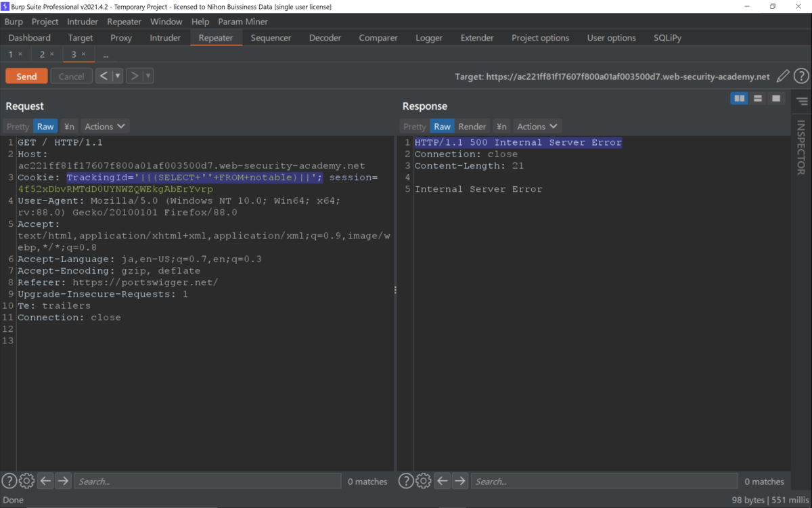Click the request/response pane divider handle

(x=395, y=290)
